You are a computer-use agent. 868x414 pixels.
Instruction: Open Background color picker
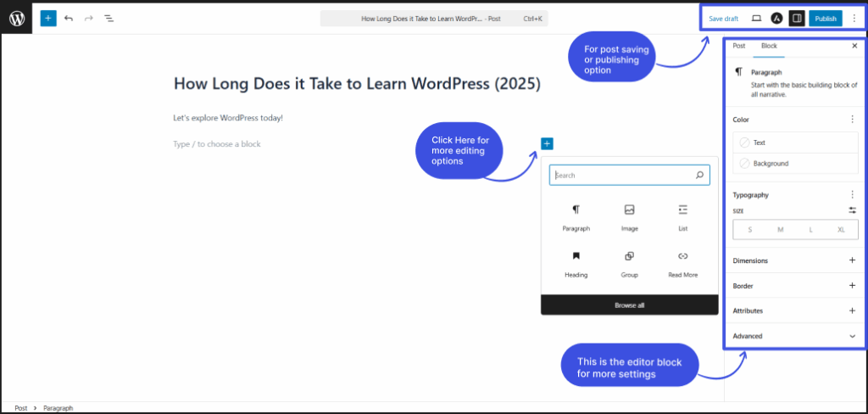pyautogui.click(x=795, y=164)
